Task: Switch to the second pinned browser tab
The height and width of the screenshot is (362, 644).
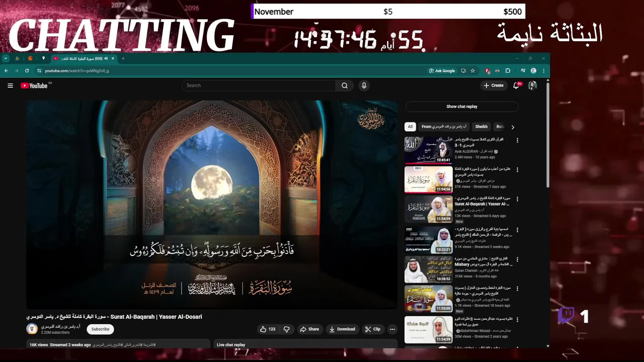Action: click(30, 58)
